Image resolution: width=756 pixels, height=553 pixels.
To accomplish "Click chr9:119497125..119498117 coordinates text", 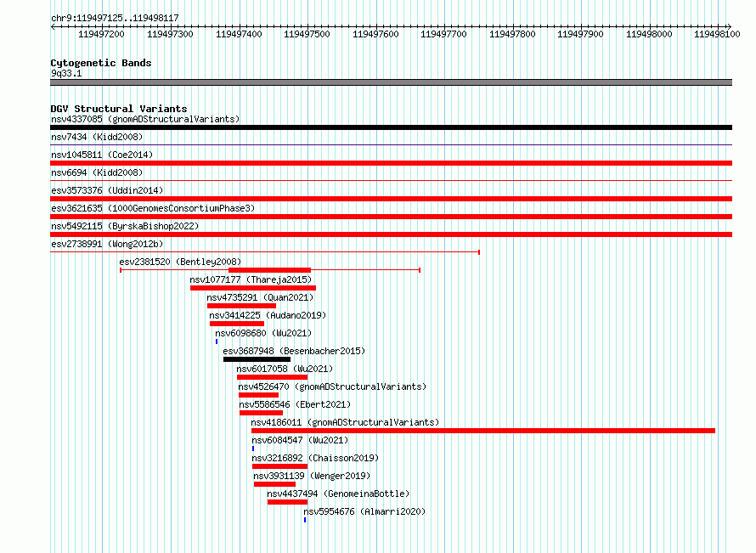I will coord(115,18).
